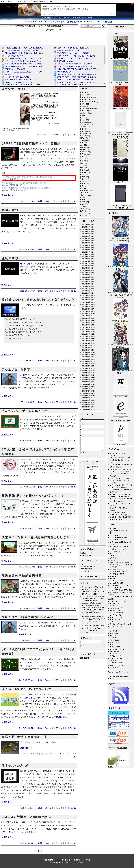Image resolution: width=134 pixels, height=868 pixels.
Task: Click the 検索 button in 検索フォーム
Action: click(83, 645)
